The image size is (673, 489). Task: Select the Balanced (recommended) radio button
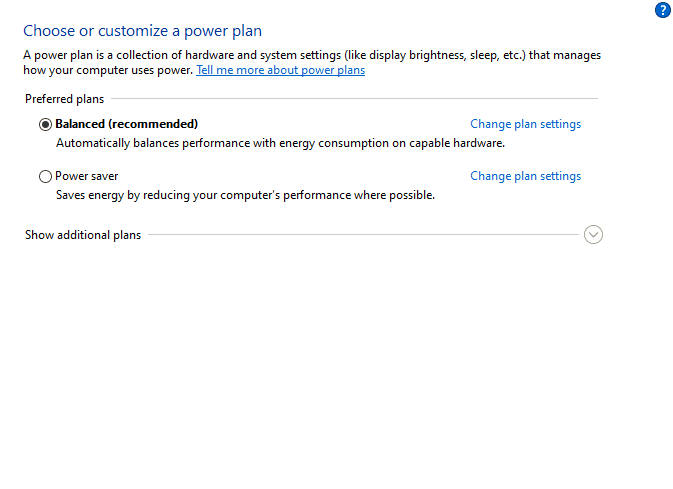[45, 125]
